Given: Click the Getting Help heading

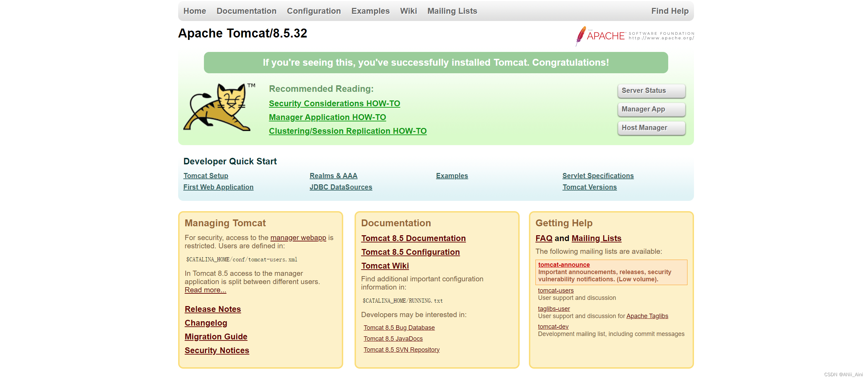Looking at the screenshot, I should [564, 223].
